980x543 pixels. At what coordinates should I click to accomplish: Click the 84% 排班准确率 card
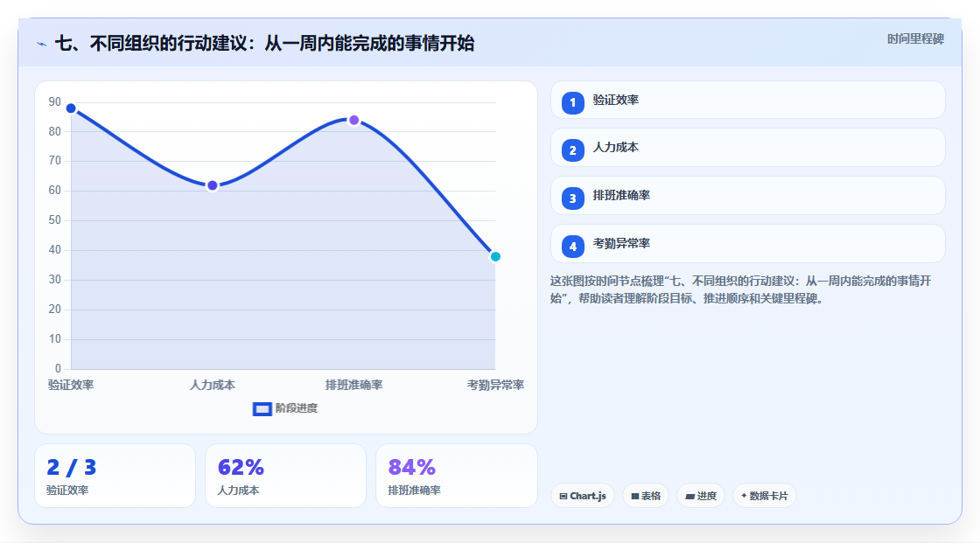pos(456,477)
